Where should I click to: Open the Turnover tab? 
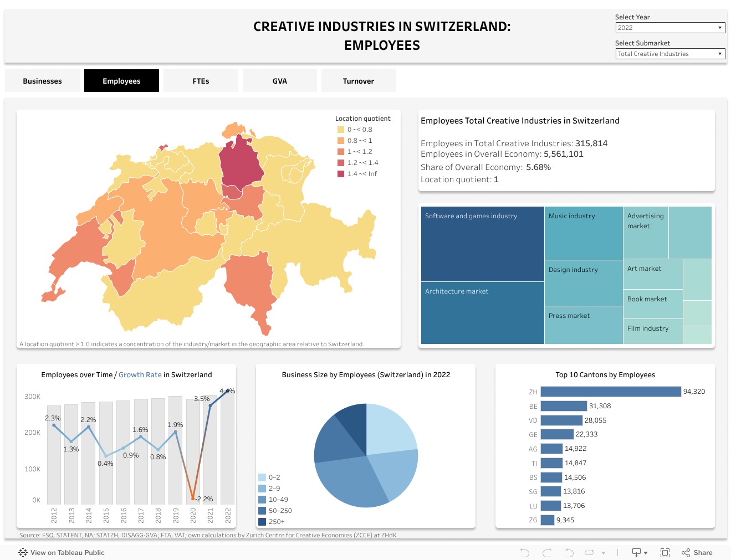(359, 81)
